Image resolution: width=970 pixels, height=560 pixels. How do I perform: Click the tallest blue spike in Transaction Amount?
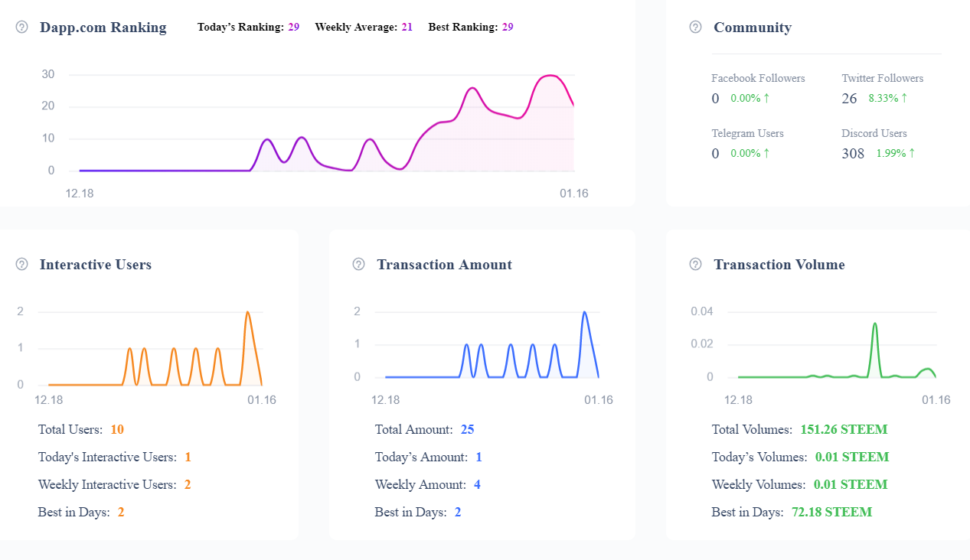pos(584,313)
